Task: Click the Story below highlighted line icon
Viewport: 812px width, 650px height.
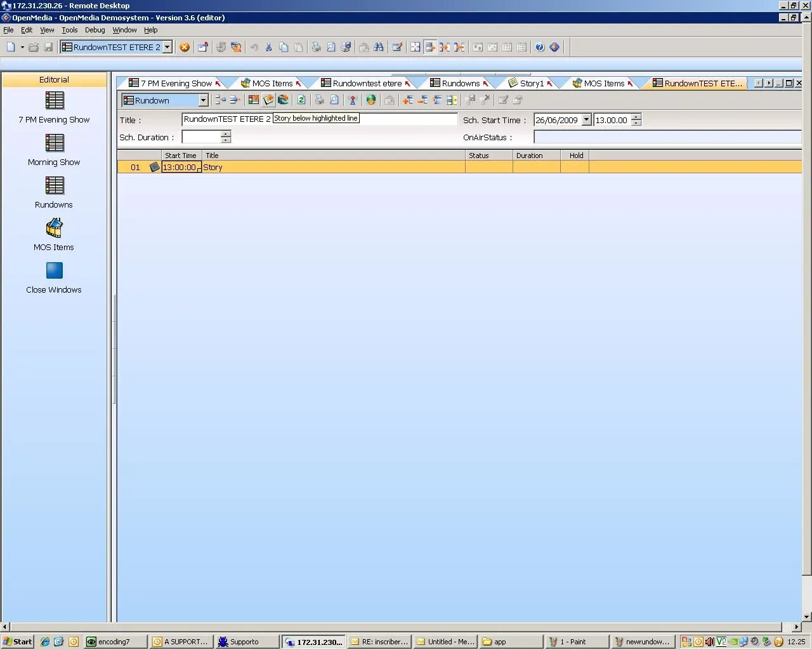Action: tap(268, 100)
